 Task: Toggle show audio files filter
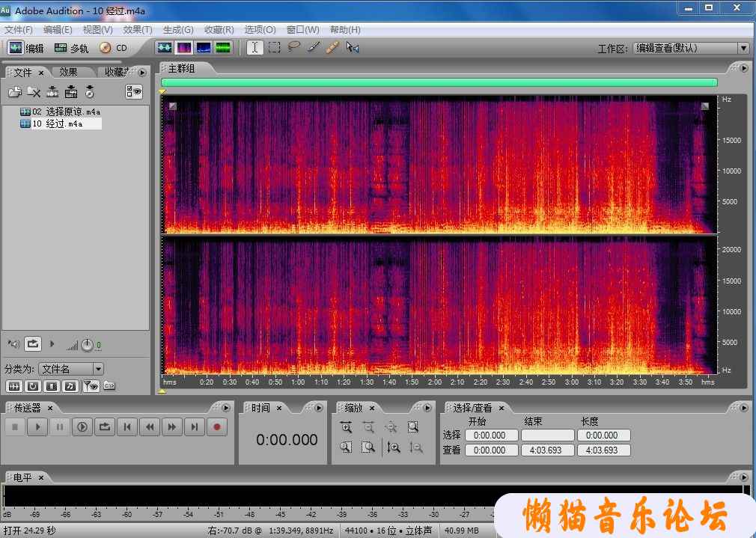point(14,386)
